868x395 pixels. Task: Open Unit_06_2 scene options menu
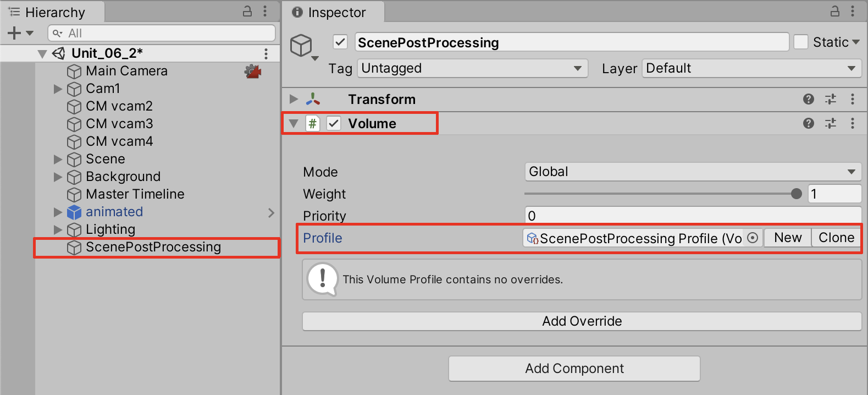click(x=266, y=53)
